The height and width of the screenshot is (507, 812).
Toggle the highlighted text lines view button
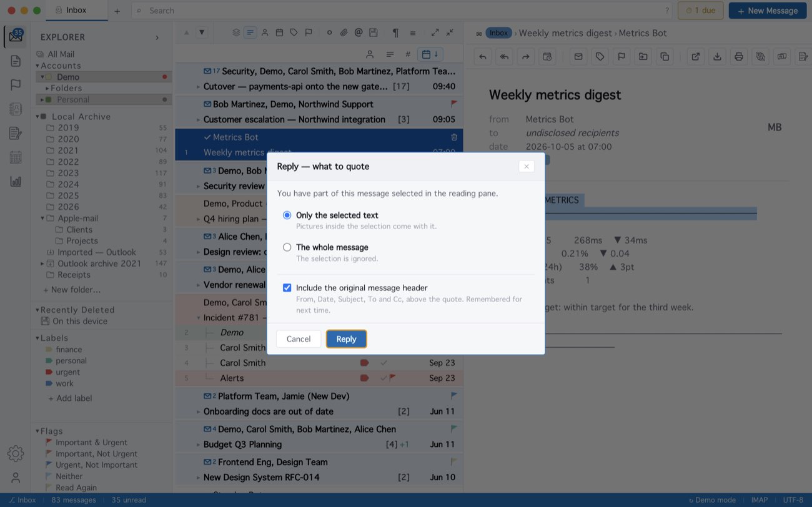[x=250, y=32]
